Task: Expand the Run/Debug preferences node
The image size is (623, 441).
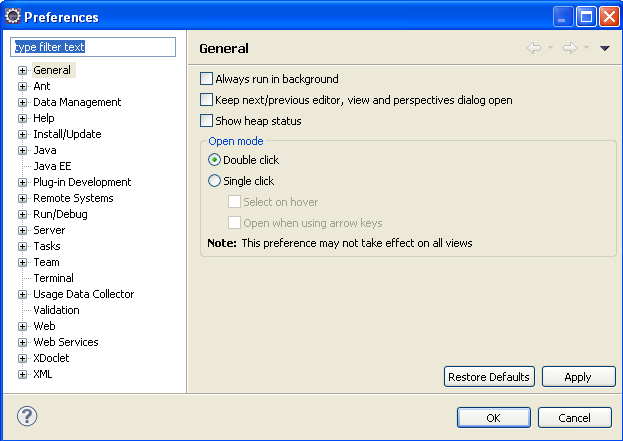Action: [x=22, y=214]
